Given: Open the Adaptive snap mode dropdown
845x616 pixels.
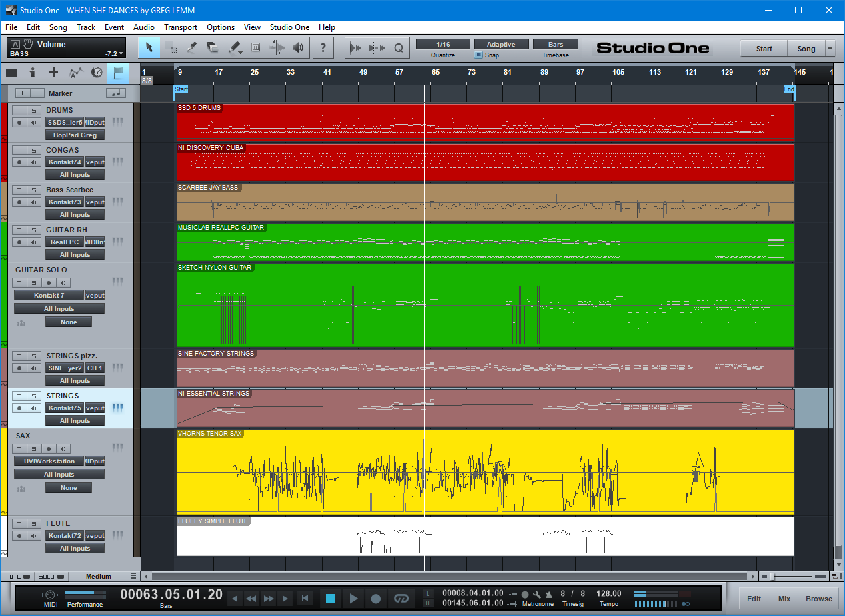Looking at the screenshot, I should 501,44.
